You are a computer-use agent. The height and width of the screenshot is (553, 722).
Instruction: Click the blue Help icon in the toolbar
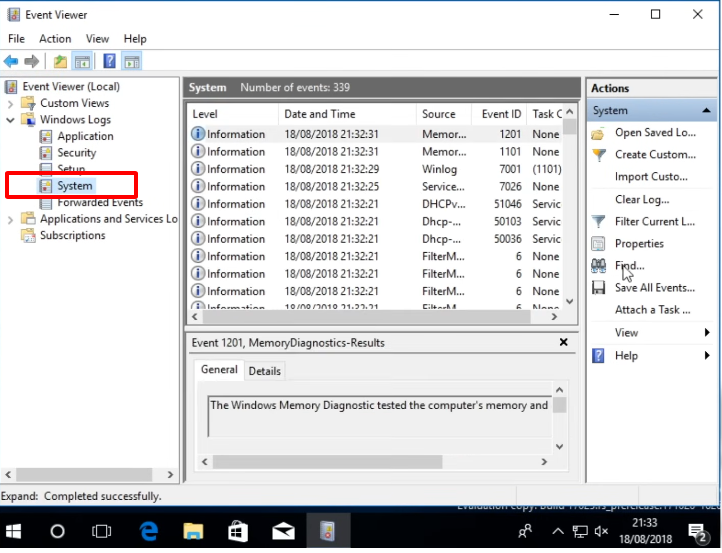point(109,61)
